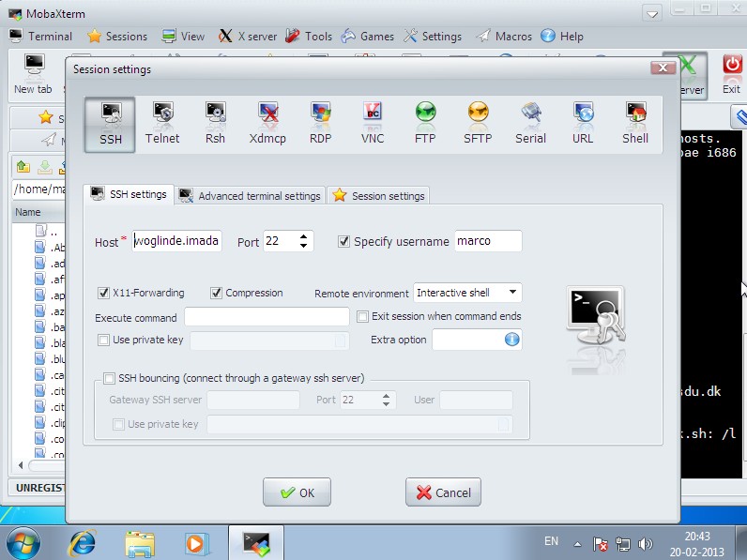The image size is (747, 560).
Task: Open the Terminal menu
Action: [x=41, y=37]
